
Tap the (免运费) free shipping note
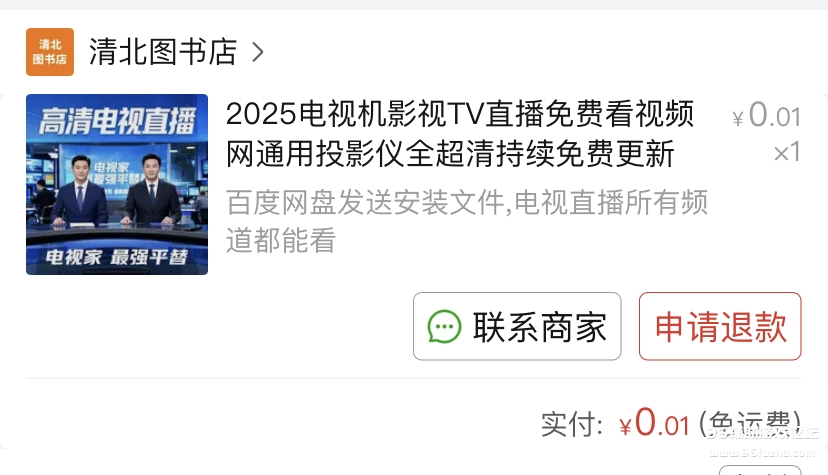[750, 424]
